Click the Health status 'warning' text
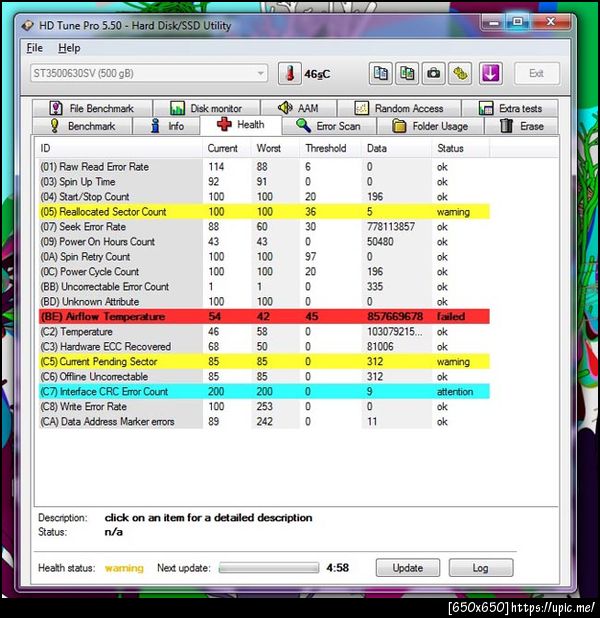 coord(124,568)
